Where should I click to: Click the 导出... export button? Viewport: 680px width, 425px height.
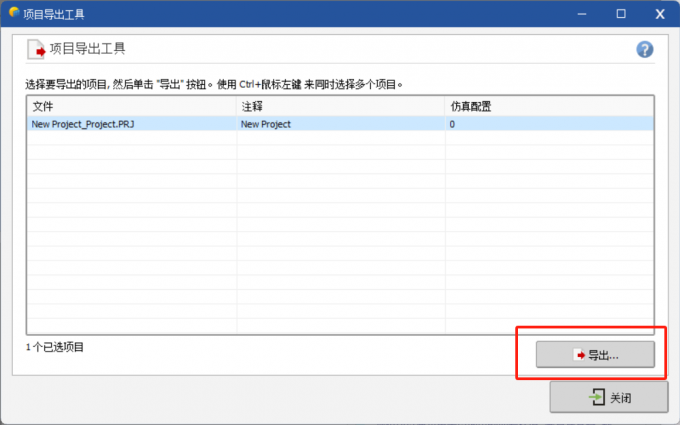coord(595,355)
